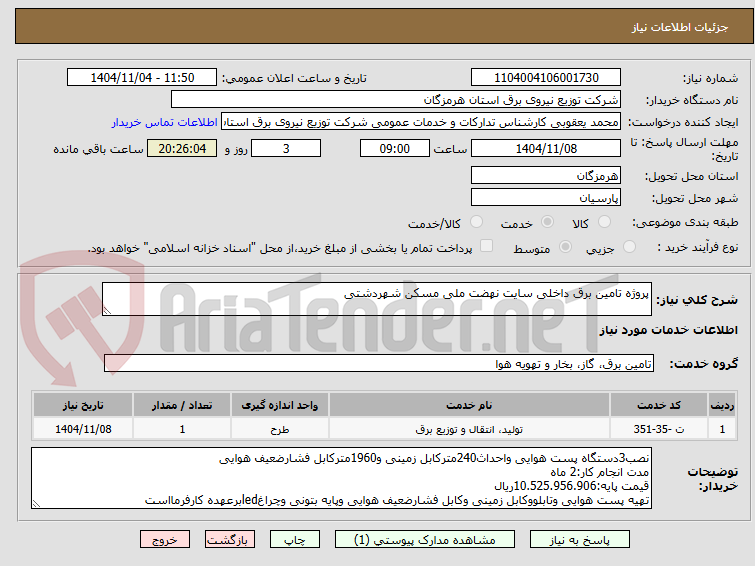Select the کالا/خدمت radio button
This screenshot has width=755, height=566.
tap(476, 222)
